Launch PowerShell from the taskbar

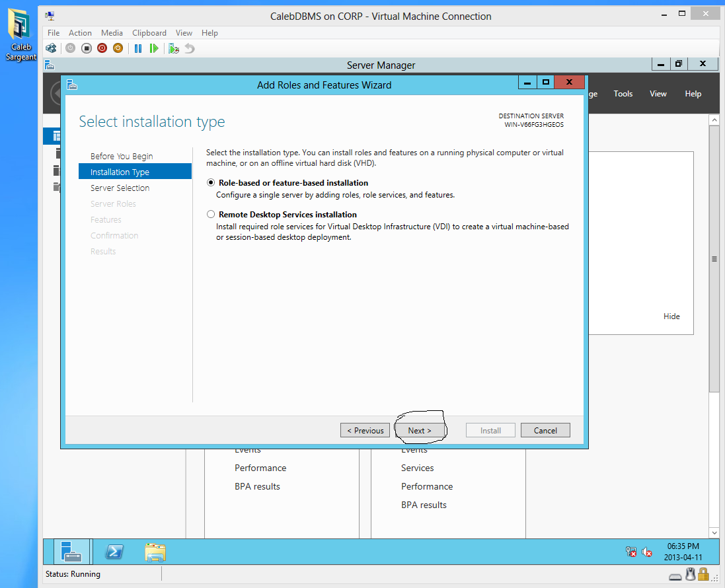pyautogui.click(x=114, y=552)
